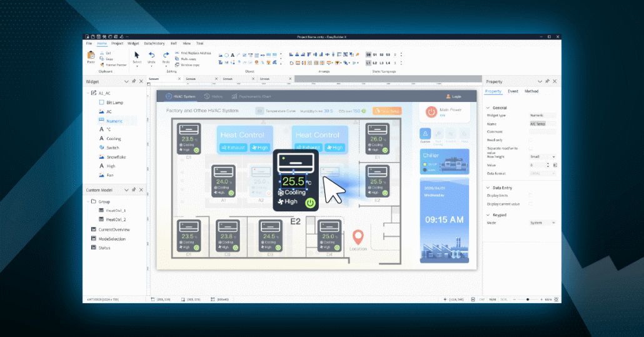Open the Widget panel options chevron
This screenshot has width=644, height=337.
click(x=126, y=81)
